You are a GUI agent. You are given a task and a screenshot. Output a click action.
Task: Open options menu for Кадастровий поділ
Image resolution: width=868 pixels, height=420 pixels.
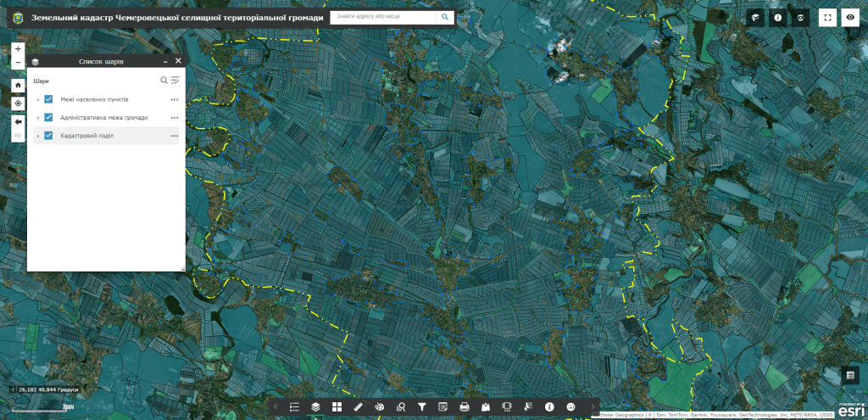(175, 137)
